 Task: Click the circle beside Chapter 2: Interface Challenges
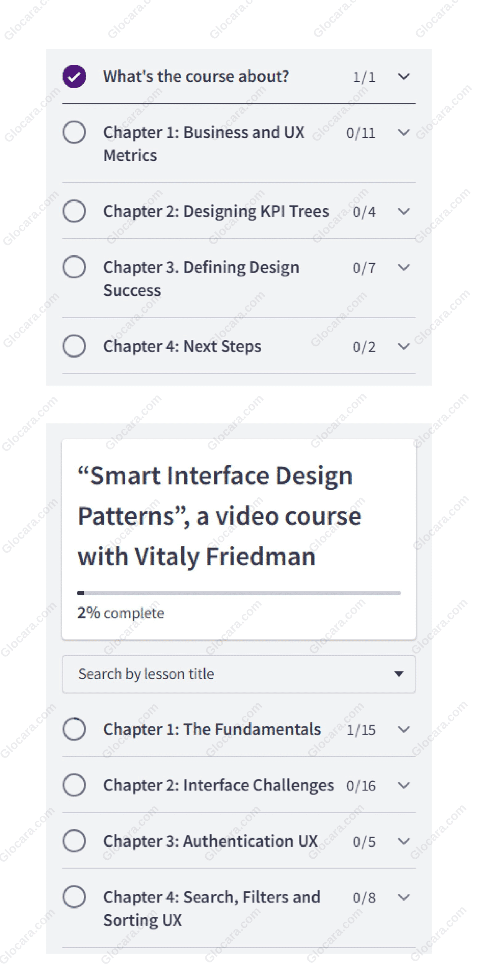point(75,786)
